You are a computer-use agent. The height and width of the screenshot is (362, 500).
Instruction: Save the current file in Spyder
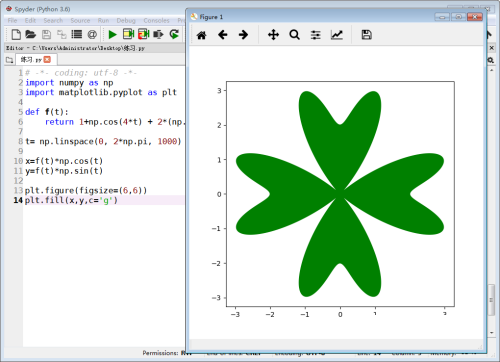(x=47, y=34)
